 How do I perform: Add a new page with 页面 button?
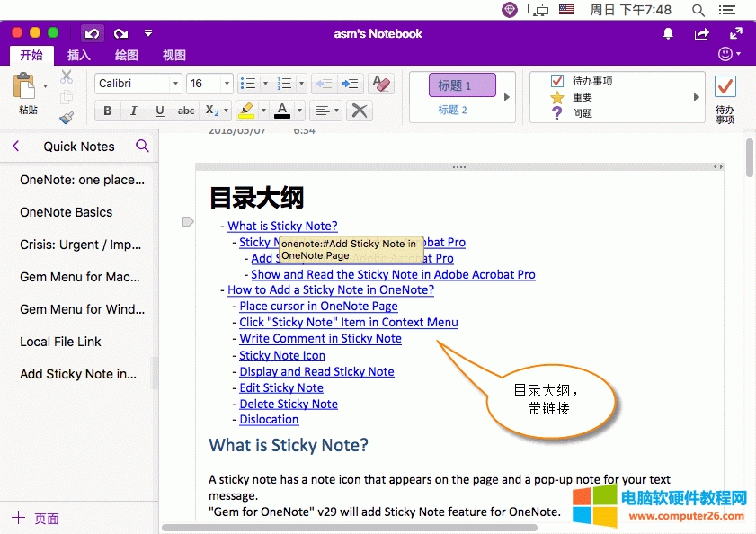tap(36, 519)
